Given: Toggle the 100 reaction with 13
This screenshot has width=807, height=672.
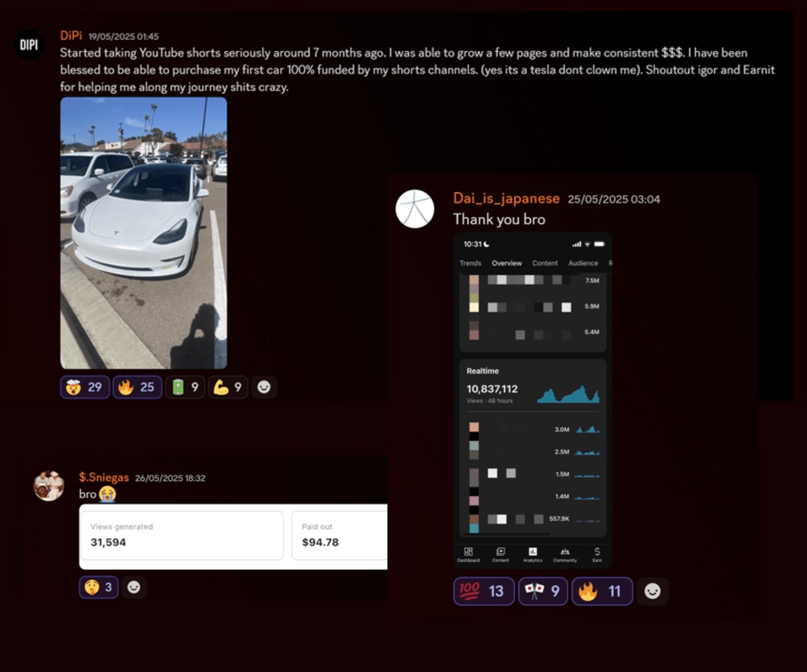Looking at the screenshot, I should point(484,591).
